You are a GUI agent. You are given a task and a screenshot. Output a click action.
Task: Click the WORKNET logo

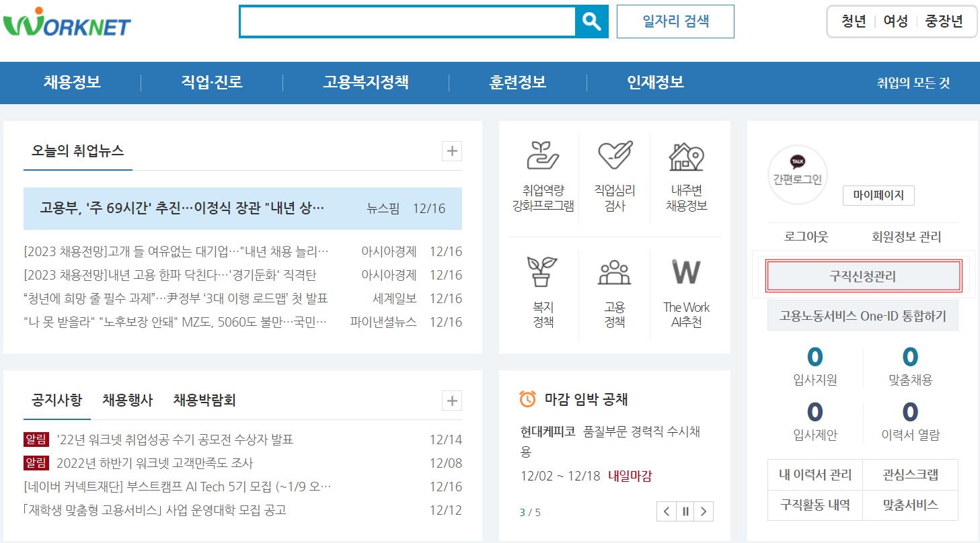tap(67, 22)
